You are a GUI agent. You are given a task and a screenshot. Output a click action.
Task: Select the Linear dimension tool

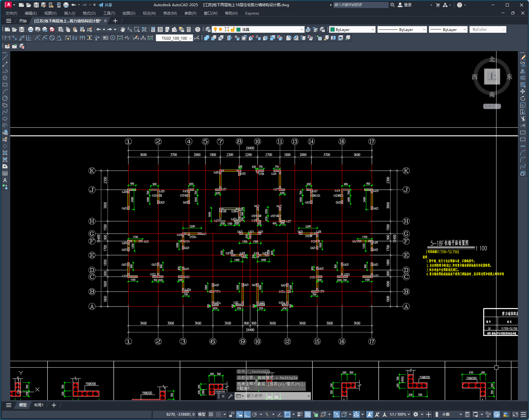pos(7,38)
